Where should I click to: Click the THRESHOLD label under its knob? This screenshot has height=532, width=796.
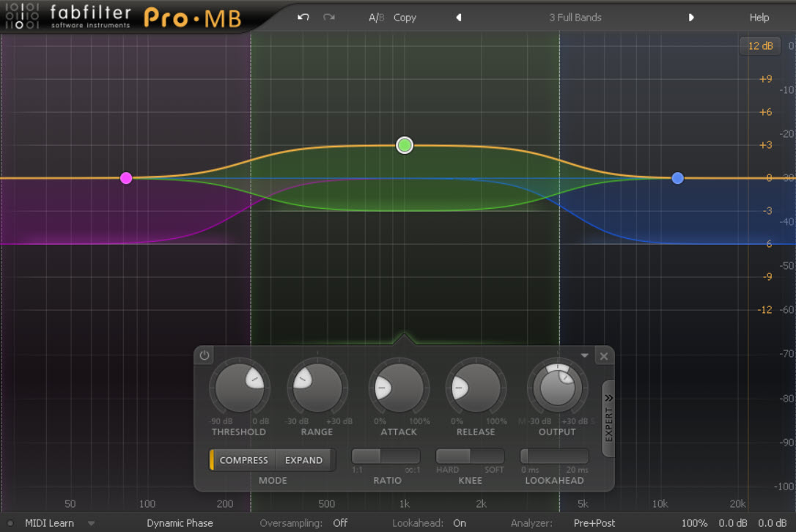(239, 432)
